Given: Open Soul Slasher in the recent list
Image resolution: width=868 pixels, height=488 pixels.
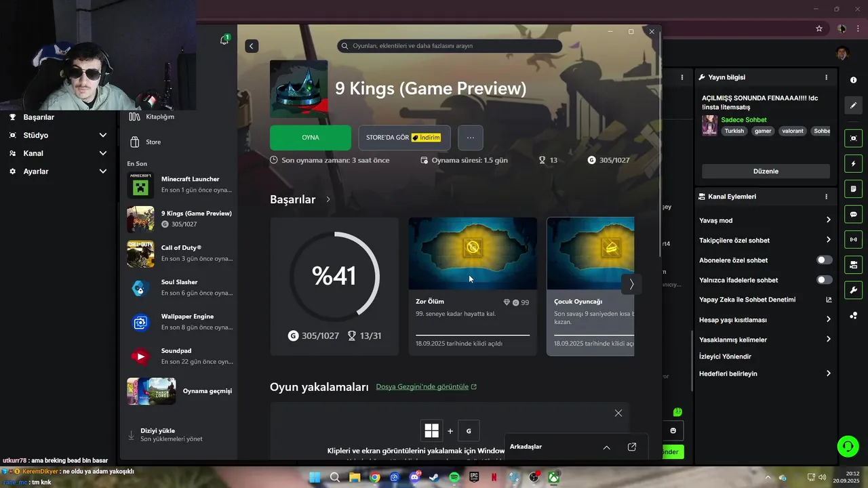Looking at the screenshot, I should tap(180, 288).
